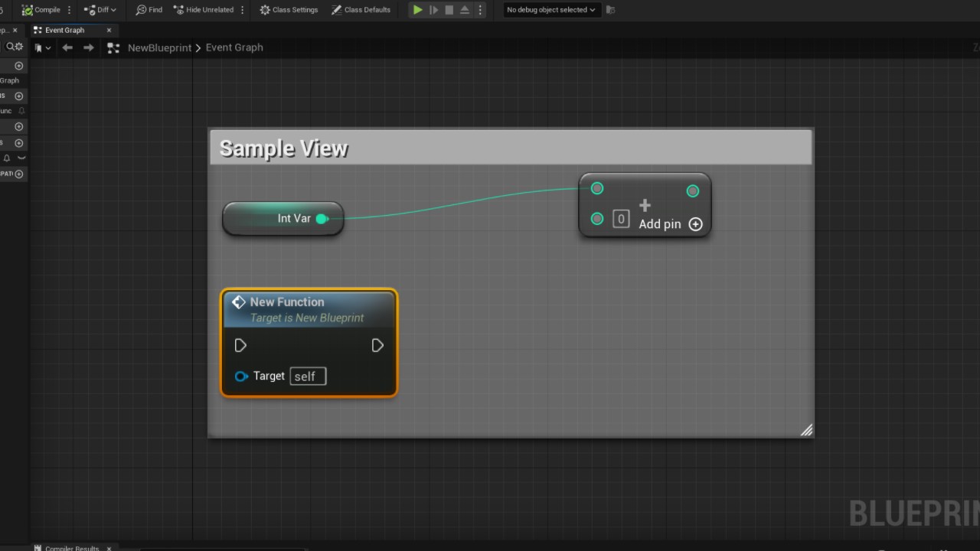The image size is (980, 551).
Task: Click the add node's output pin
Action: click(693, 191)
